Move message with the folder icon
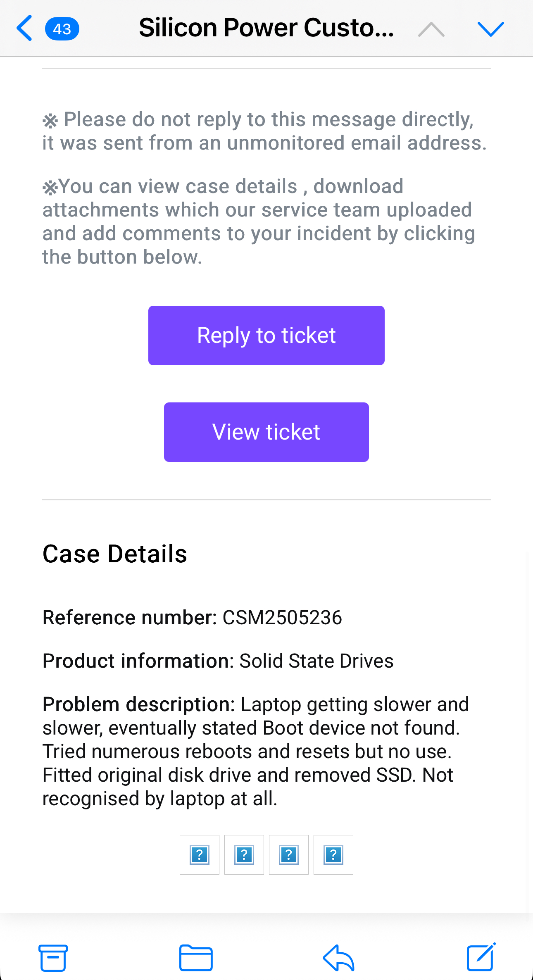 click(196, 958)
